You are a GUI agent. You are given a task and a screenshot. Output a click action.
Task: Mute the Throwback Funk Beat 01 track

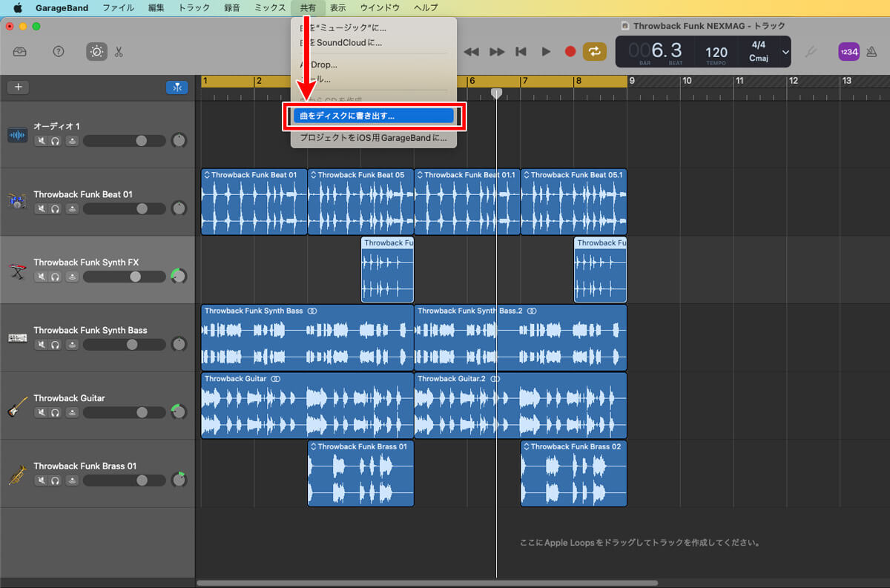(42, 209)
